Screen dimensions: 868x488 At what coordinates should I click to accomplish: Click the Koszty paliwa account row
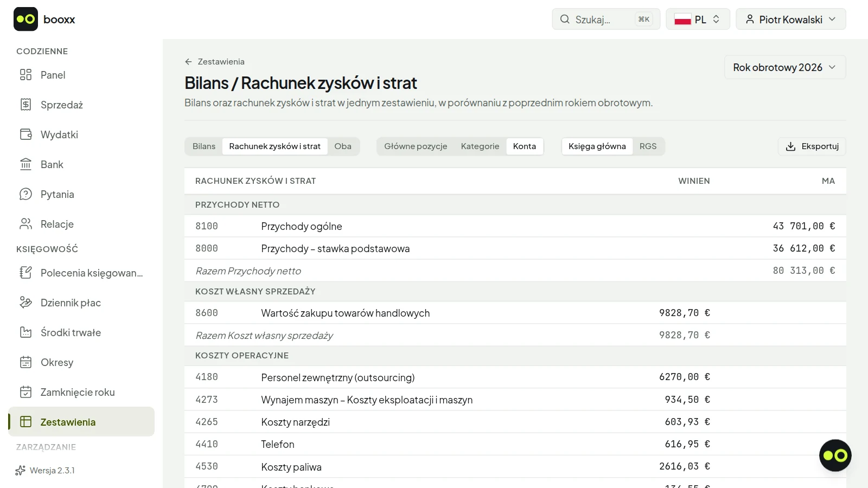click(x=515, y=467)
